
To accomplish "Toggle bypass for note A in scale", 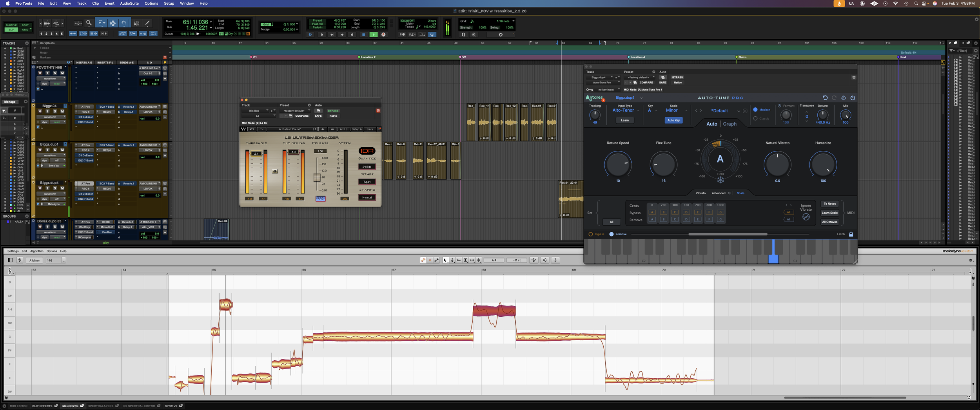I will click(x=652, y=212).
